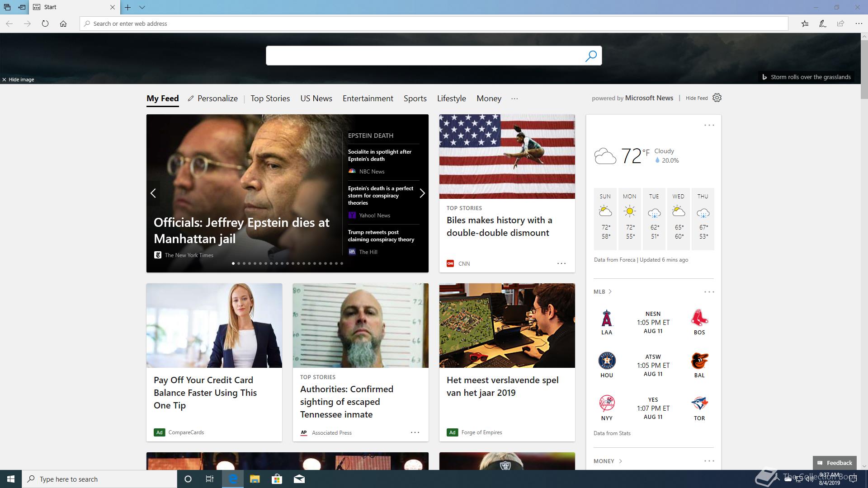Select the SUN forecast day
Viewport: 868px width, 488px height.
click(605, 219)
